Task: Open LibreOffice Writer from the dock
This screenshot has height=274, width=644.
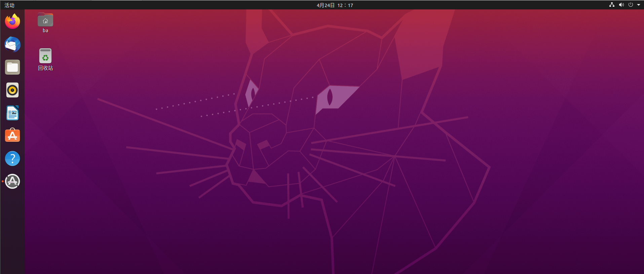Action: (x=12, y=113)
